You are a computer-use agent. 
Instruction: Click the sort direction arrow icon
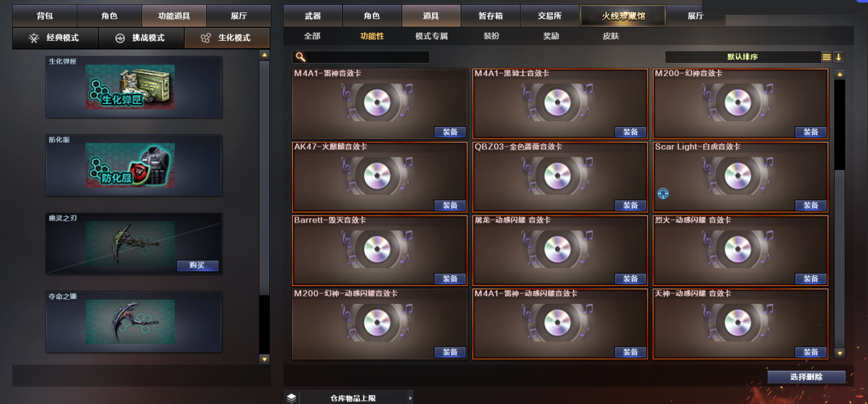(x=838, y=57)
